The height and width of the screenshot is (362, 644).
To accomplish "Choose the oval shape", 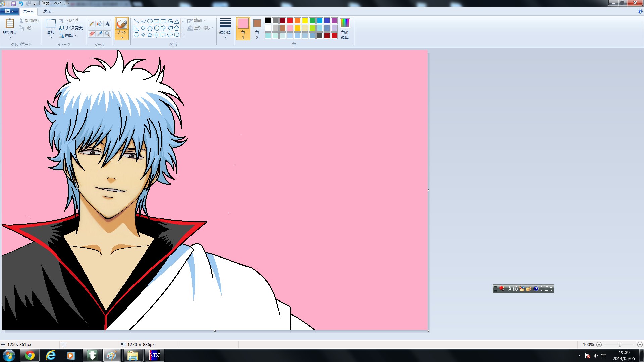I will pos(150,21).
